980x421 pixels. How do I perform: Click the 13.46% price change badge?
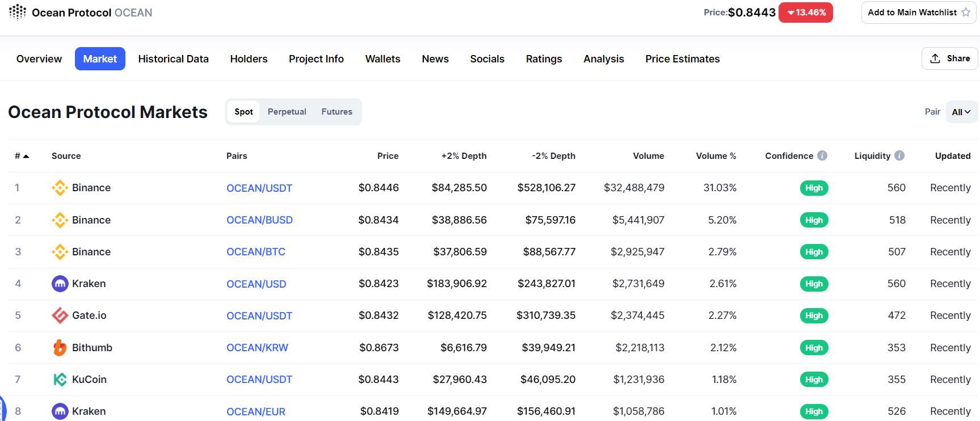[806, 12]
